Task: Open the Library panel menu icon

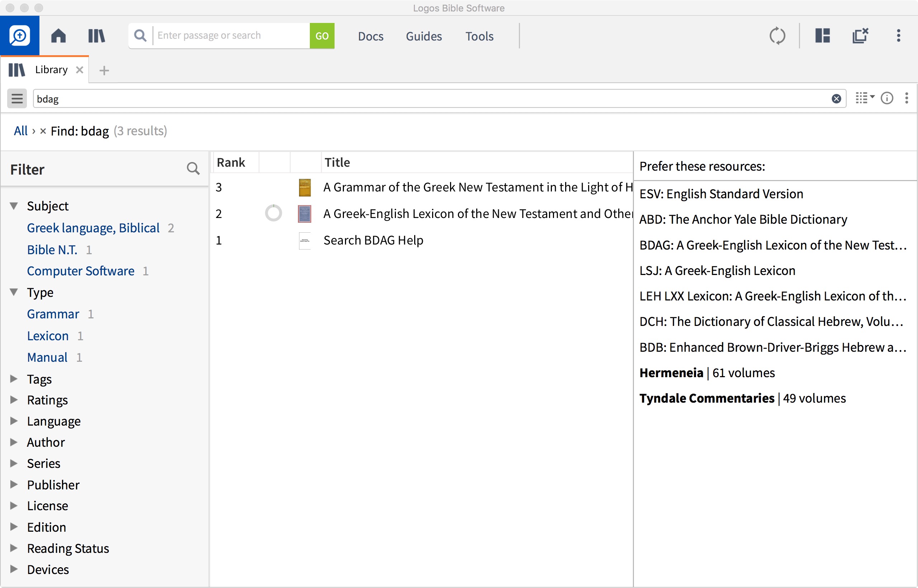Action: coord(907,99)
